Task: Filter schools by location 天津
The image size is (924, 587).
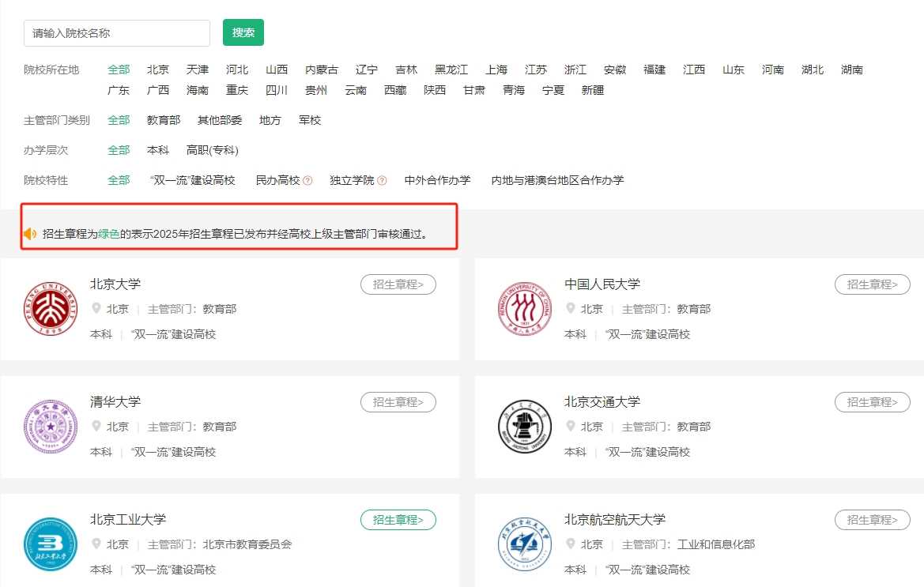Action: [198, 70]
